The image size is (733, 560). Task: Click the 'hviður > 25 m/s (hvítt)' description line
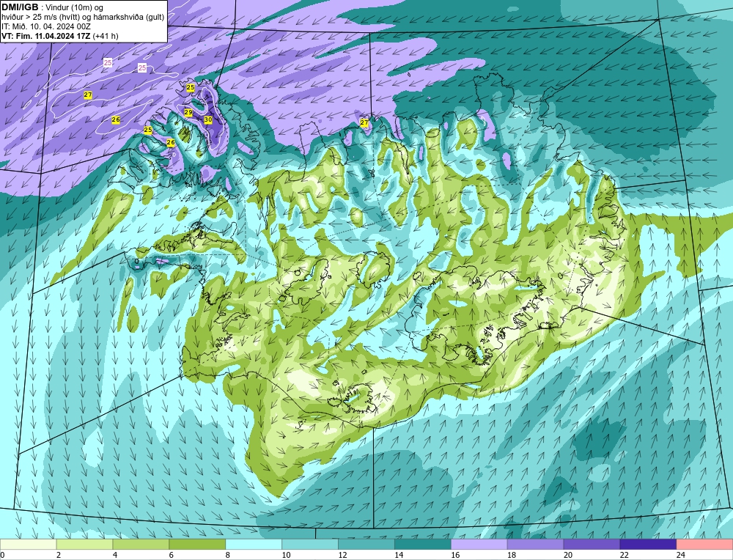point(41,18)
